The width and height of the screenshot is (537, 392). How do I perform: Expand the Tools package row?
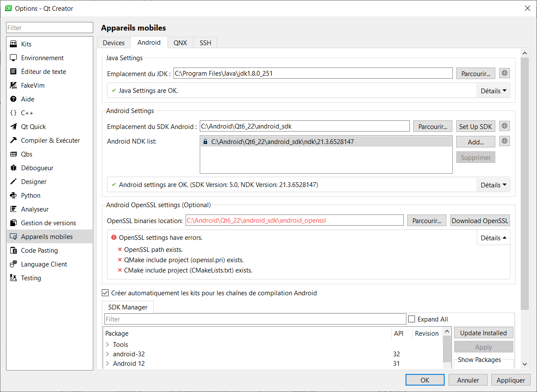click(107, 345)
